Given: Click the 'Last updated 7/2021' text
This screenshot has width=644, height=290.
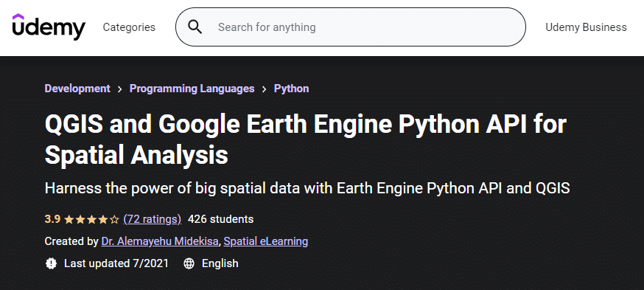Looking at the screenshot, I should click(x=116, y=263).
